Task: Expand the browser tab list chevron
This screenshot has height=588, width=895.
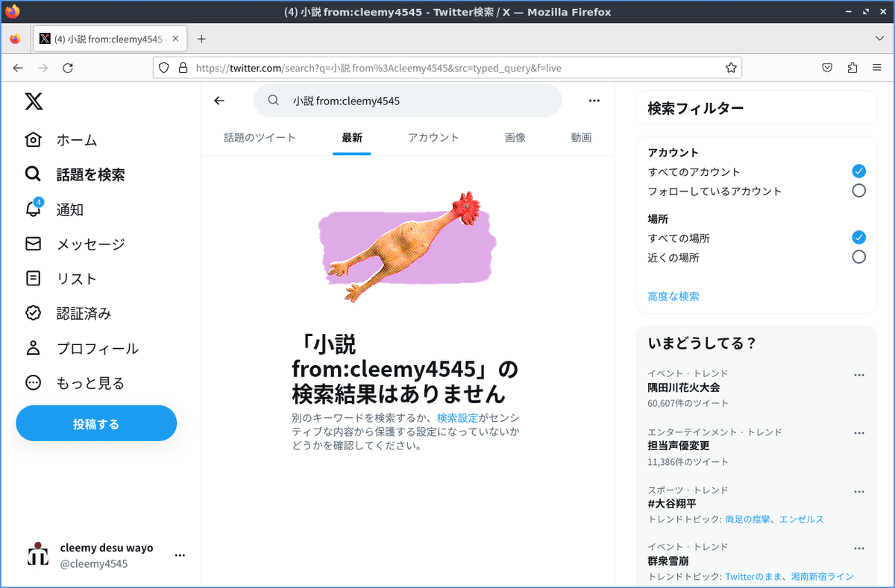Action: point(879,38)
